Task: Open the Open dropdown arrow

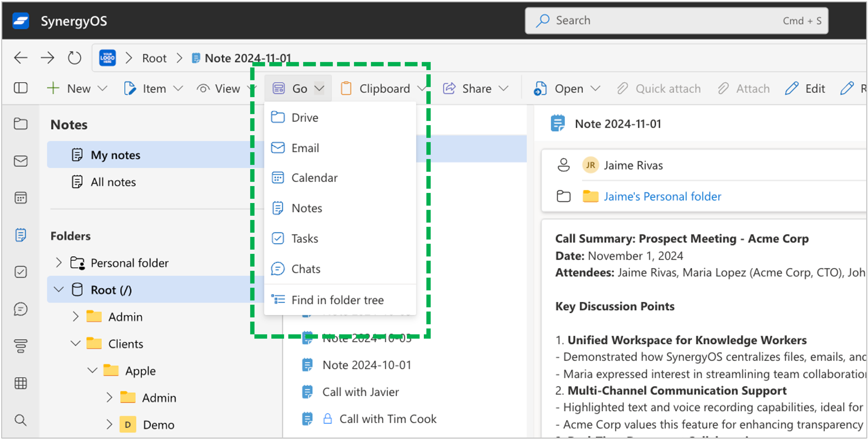Action: tap(595, 88)
